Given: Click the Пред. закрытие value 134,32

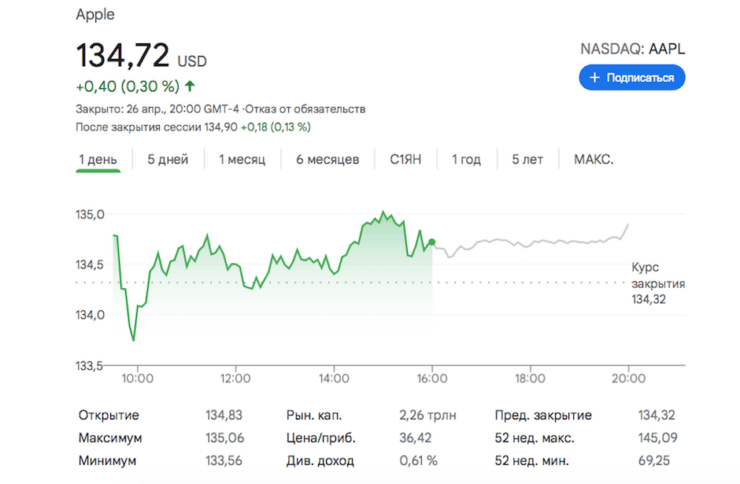Looking at the screenshot, I should pyautogui.click(x=656, y=415).
